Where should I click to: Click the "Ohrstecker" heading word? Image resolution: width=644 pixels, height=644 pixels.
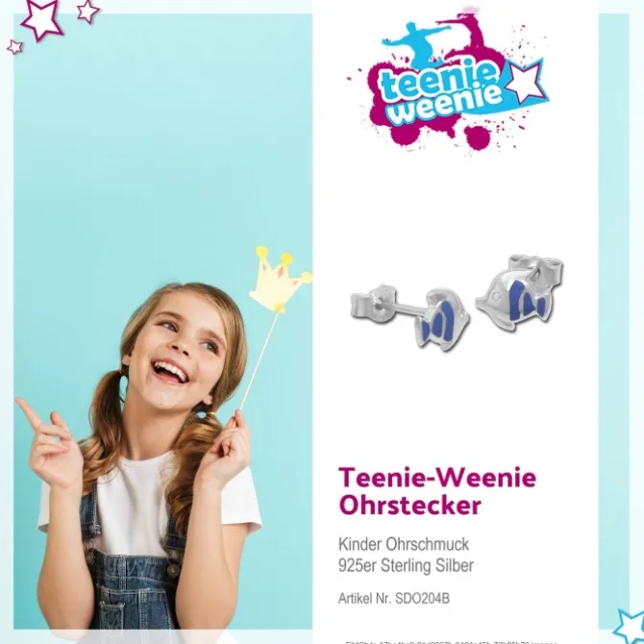coord(409,506)
